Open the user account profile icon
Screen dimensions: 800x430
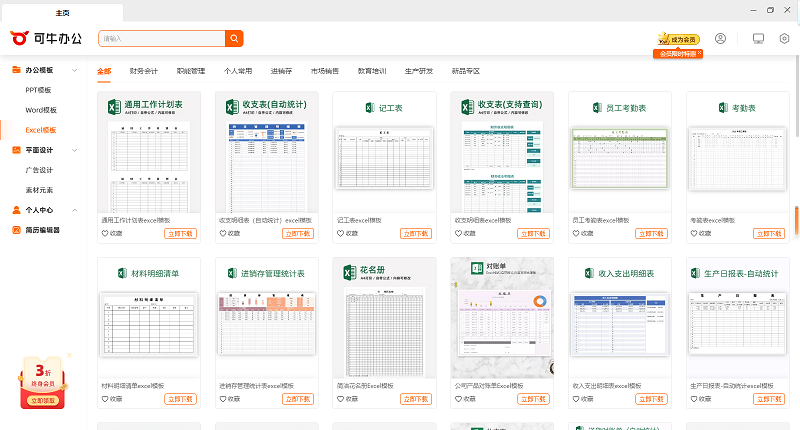720,39
